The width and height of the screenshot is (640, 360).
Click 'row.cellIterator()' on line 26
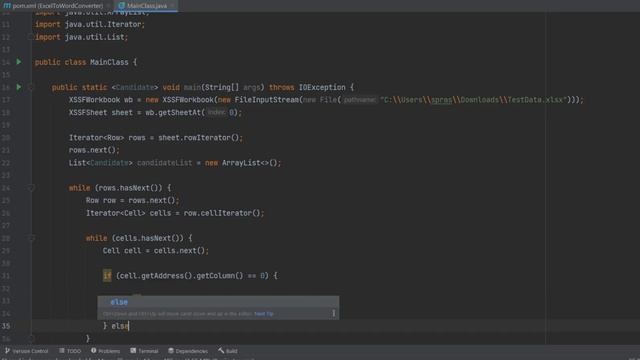(222, 213)
